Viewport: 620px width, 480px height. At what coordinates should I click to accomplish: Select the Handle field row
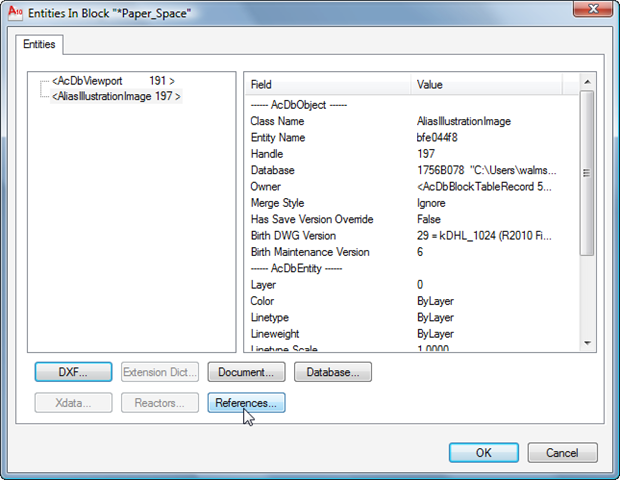point(410,154)
